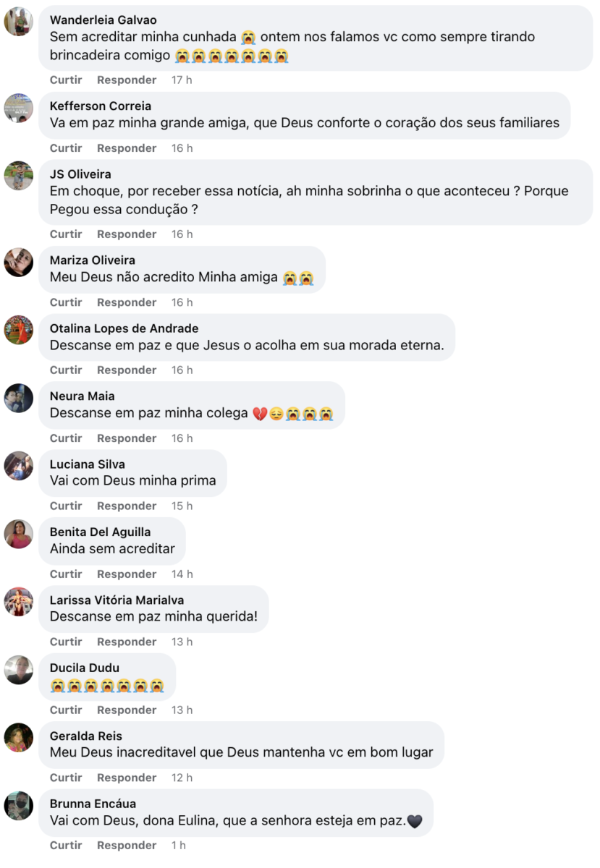The width and height of the screenshot is (600, 868).
Task: Open Brunna Encáua's profile photo
Action: [19, 805]
